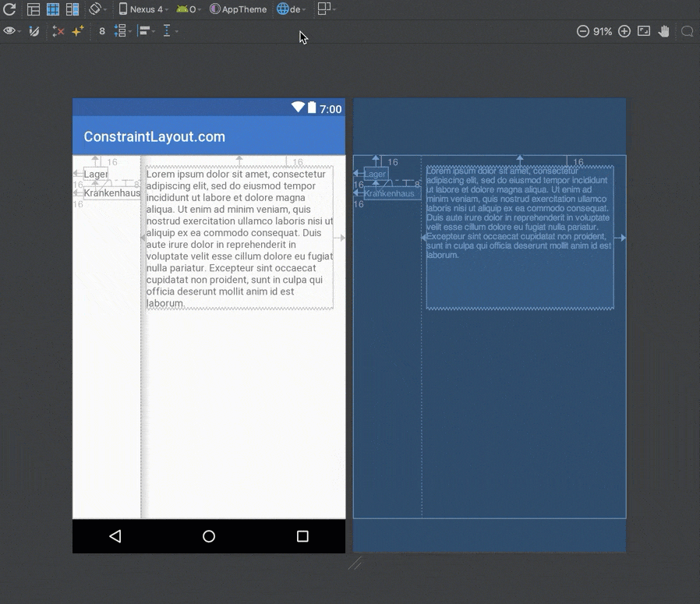The width and height of the screenshot is (700, 604).
Task: Switch to Design surface view
Action: pos(34,9)
